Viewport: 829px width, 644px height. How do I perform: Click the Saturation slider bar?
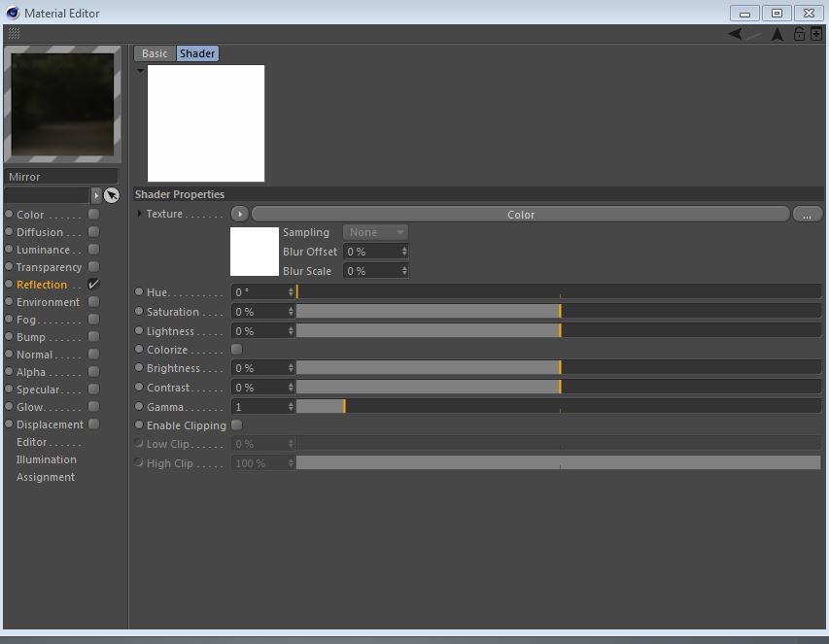(558, 311)
